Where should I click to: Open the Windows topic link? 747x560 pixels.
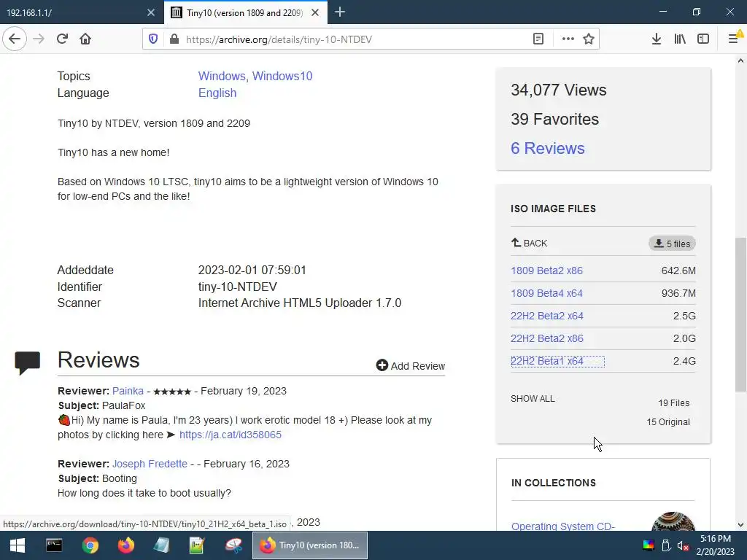pos(222,76)
